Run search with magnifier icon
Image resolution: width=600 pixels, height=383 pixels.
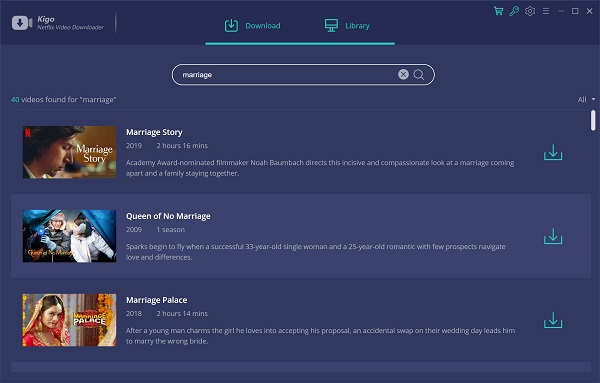pyautogui.click(x=419, y=75)
